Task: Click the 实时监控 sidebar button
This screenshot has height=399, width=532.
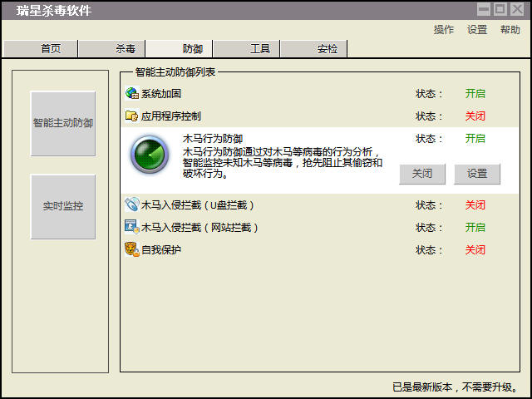Action: [x=63, y=207]
